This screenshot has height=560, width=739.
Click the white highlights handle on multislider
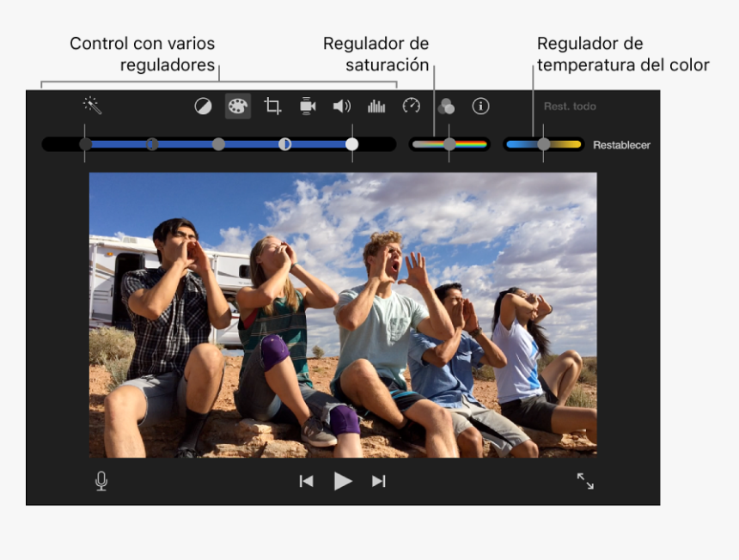352,144
